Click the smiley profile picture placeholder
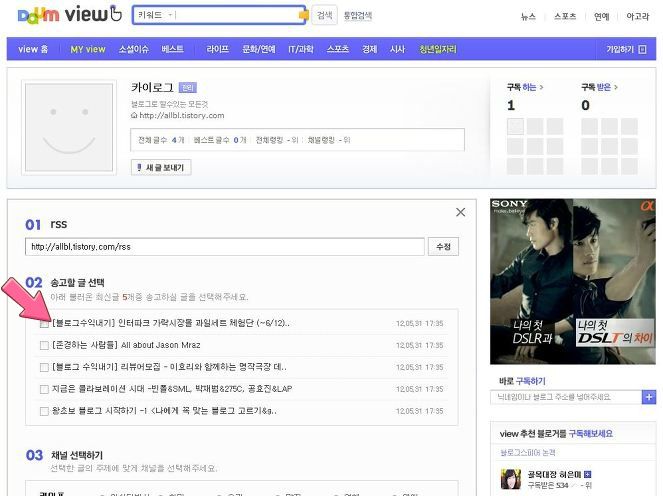Screen dimensions: 663x496 pos(69,127)
